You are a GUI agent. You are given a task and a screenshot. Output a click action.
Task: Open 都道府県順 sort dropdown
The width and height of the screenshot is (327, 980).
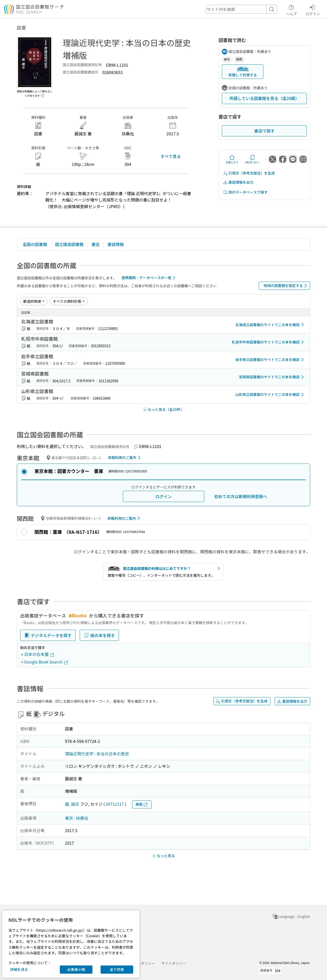[34, 301]
